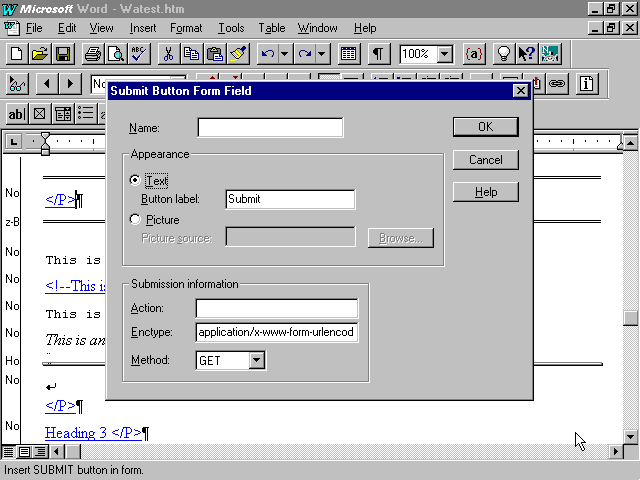Click the checkbox form field toolbar icon
640x480 pixels.
tap(39, 114)
